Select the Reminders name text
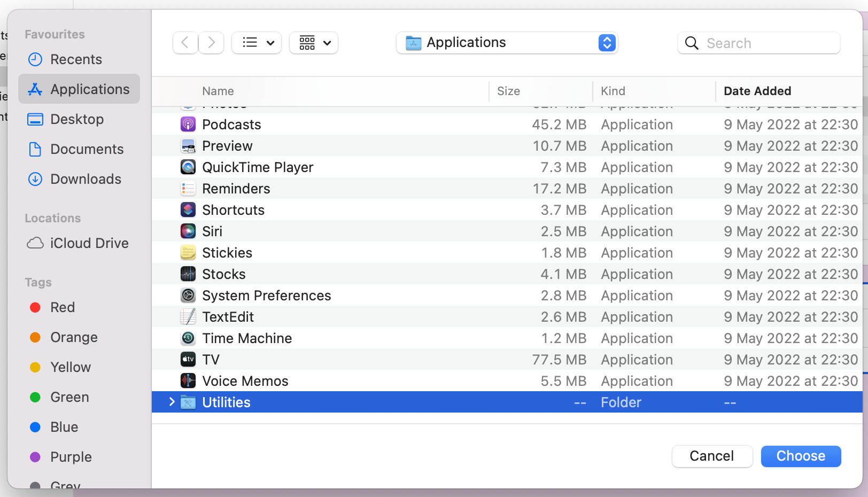 (236, 189)
